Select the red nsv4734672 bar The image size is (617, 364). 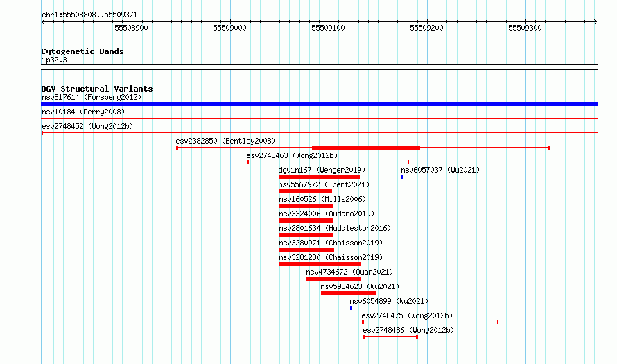pyautogui.click(x=333, y=279)
